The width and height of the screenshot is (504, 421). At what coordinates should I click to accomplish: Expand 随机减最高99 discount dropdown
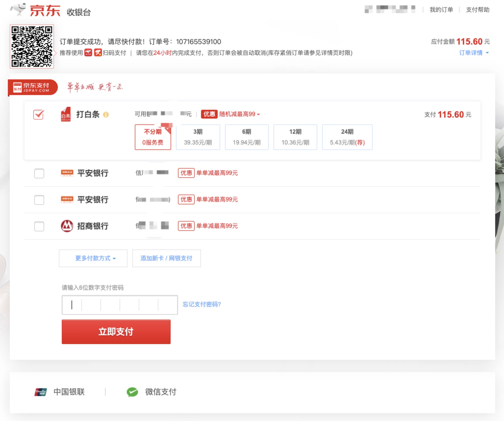tap(239, 114)
